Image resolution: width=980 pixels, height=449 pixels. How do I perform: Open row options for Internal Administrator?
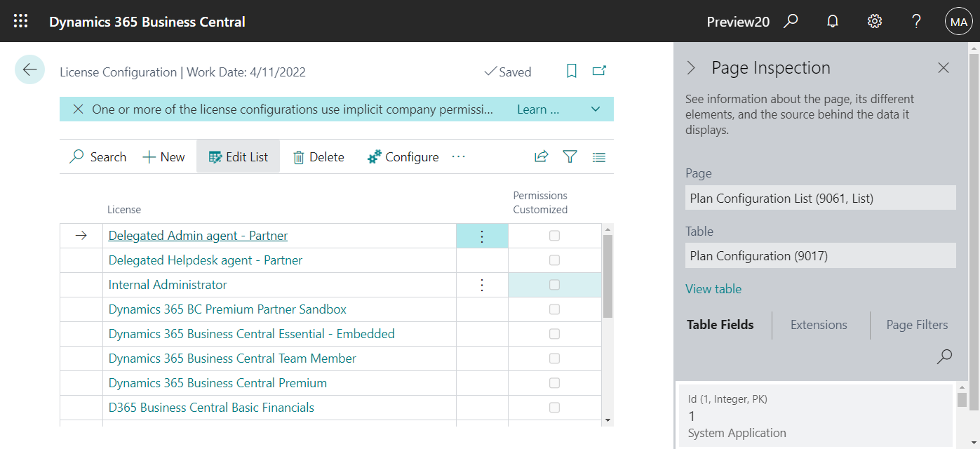coord(482,284)
